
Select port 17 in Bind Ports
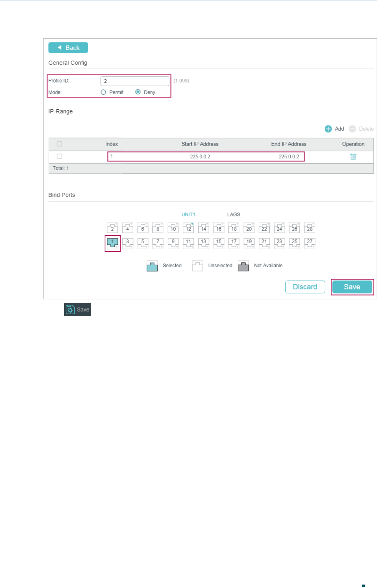pos(234,243)
